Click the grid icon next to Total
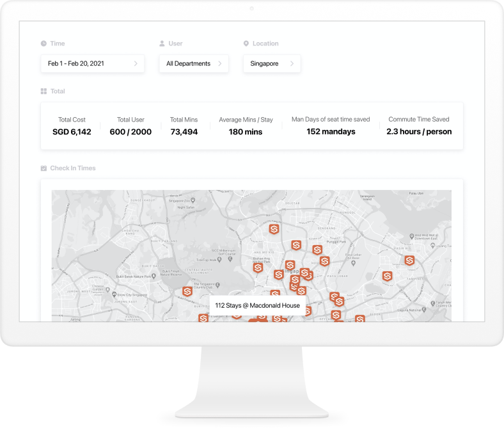This screenshot has width=504, height=430. tap(43, 92)
